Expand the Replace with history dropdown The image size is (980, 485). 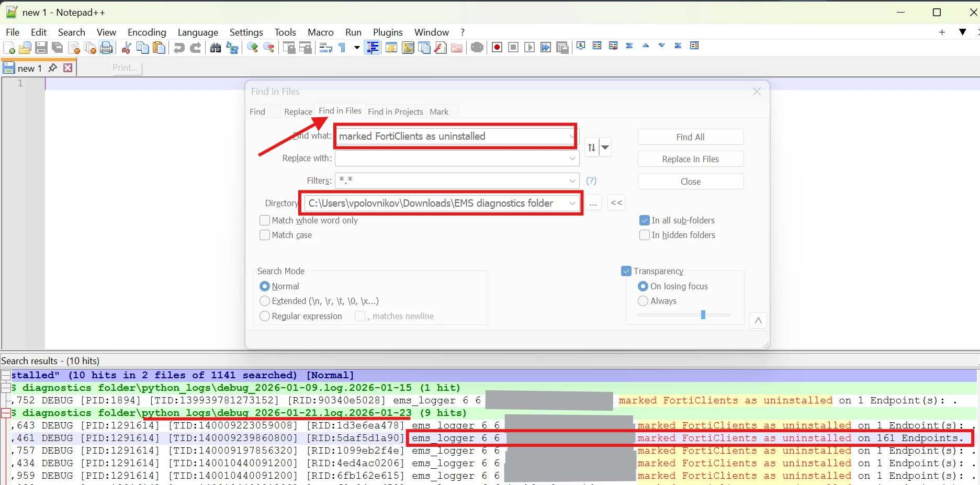coord(572,158)
